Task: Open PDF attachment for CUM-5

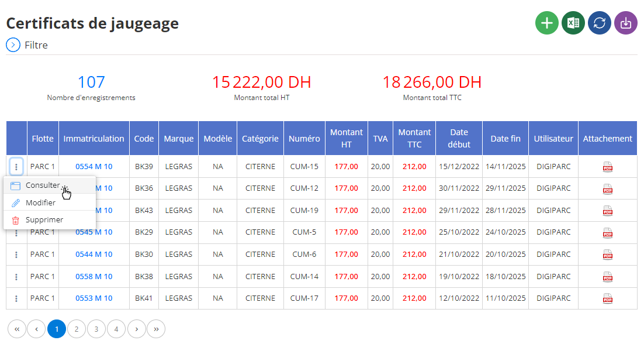Action: (x=607, y=233)
